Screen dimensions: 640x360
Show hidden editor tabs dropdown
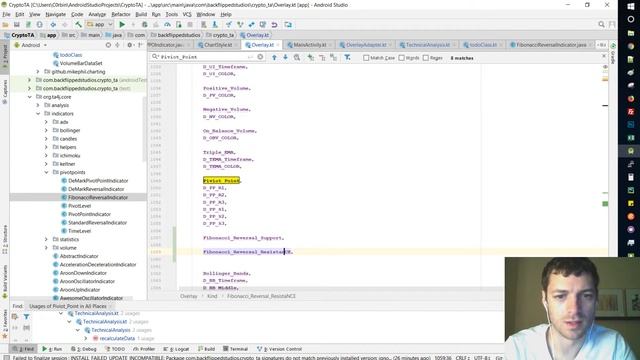[601, 45]
